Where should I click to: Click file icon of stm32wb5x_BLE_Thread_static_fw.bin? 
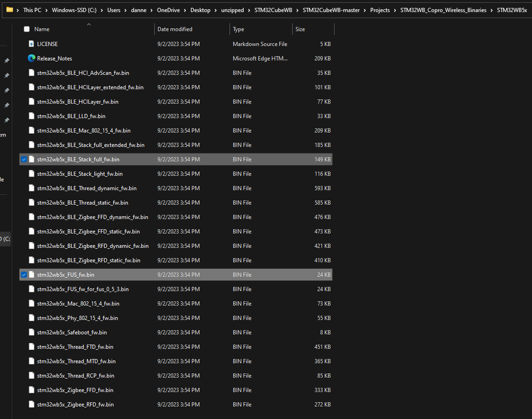point(31,203)
